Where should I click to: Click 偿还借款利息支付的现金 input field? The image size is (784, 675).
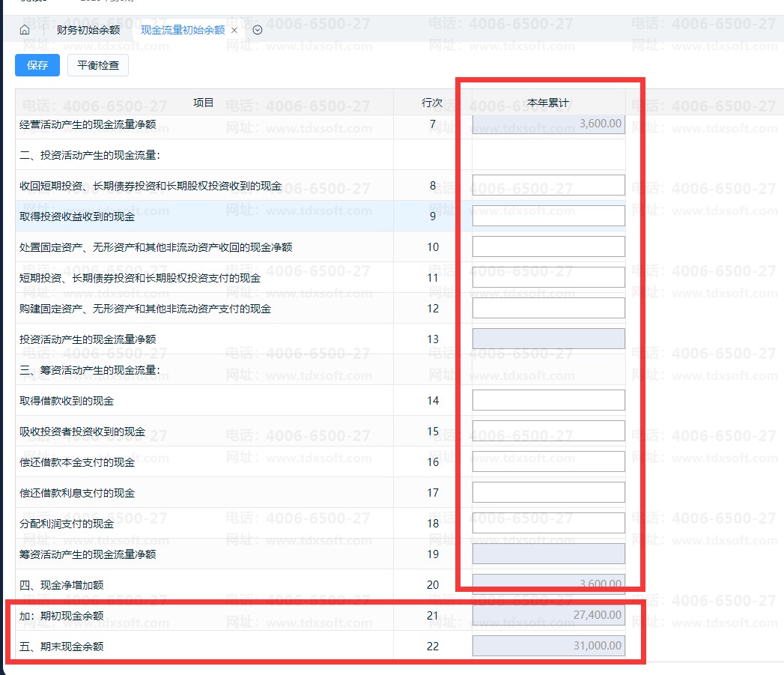click(x=548, y=492)
